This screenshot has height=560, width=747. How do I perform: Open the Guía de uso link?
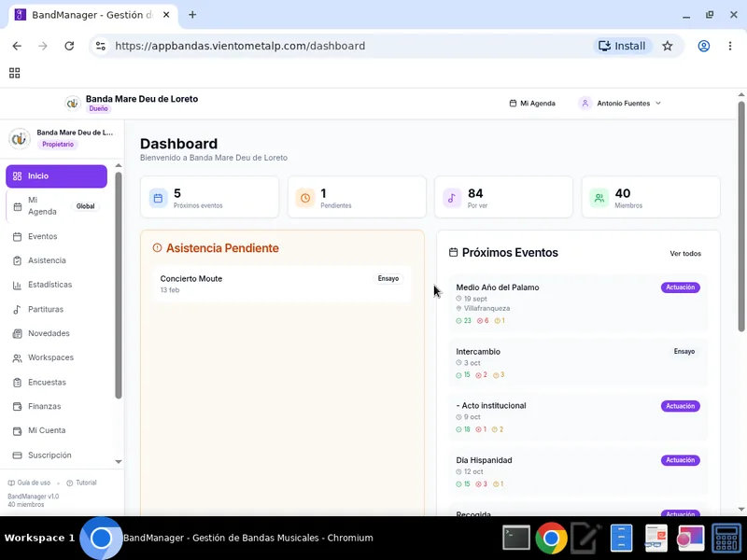point(29,483)
